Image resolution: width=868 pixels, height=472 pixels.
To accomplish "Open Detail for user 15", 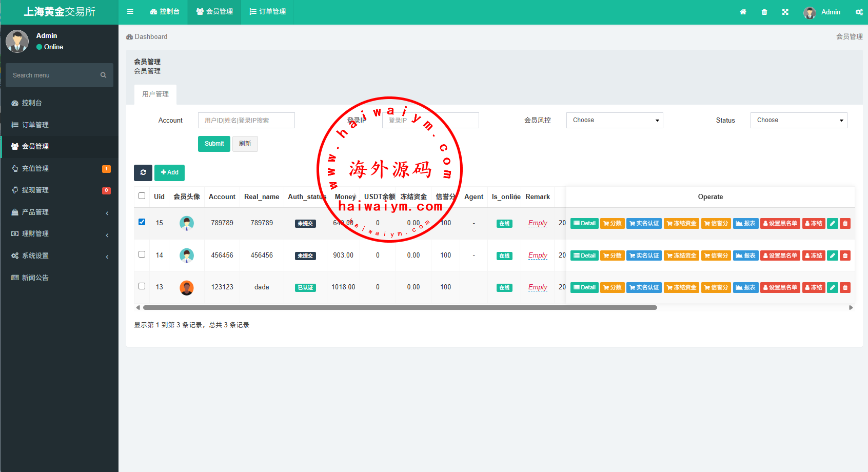I will 584,223.
